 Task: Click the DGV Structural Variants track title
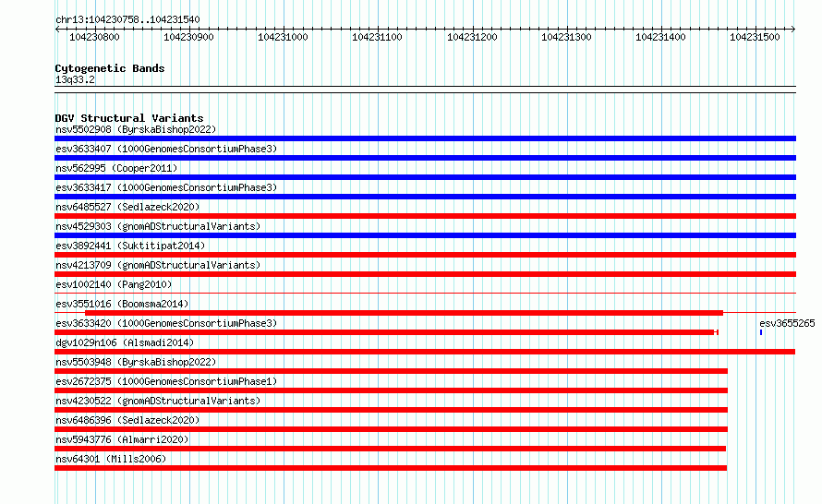[129, 118]
